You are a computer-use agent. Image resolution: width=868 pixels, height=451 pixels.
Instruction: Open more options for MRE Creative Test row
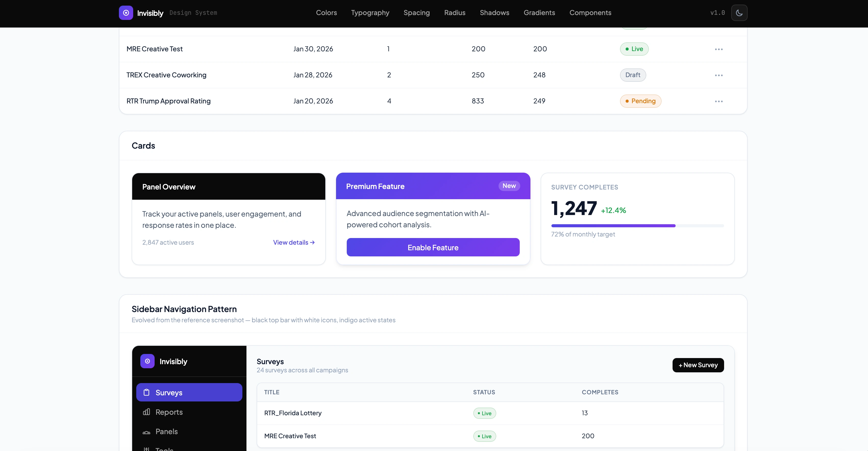click(x=718, y=49)
